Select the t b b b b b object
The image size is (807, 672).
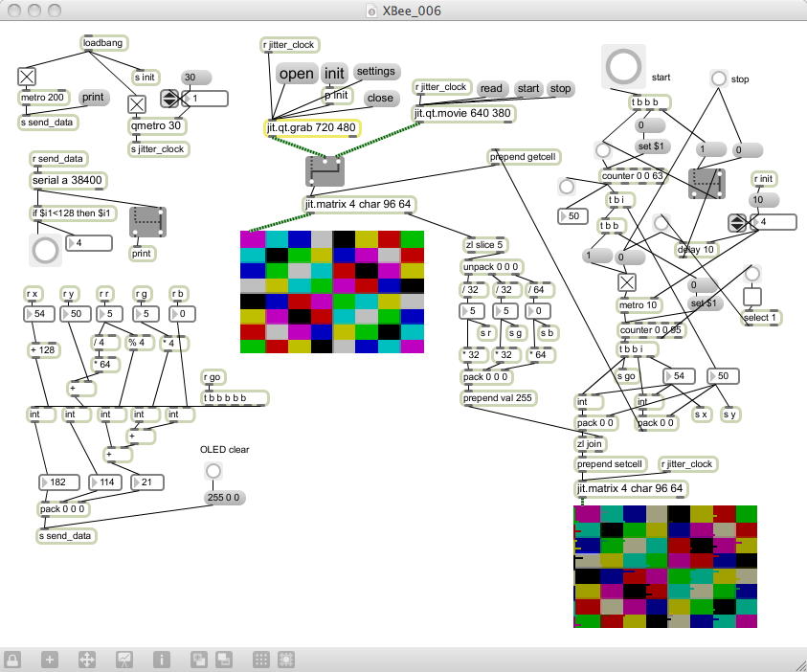coord(235,398)
